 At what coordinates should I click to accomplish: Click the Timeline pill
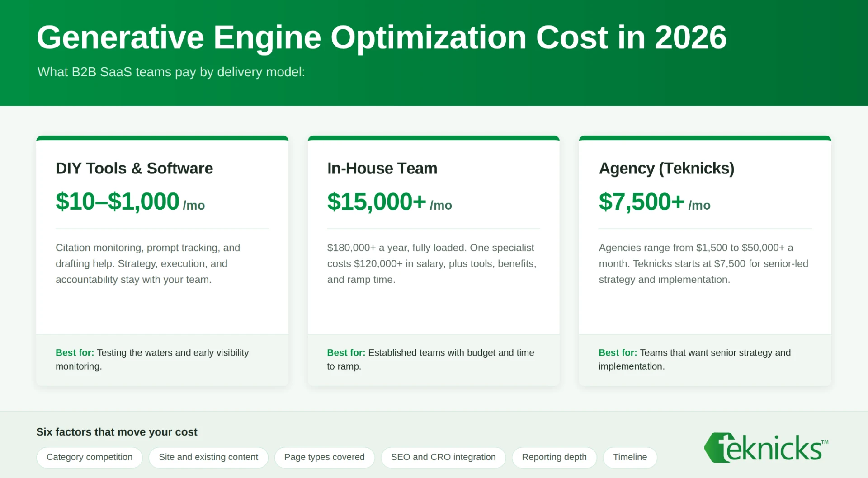tap(630, 457)
